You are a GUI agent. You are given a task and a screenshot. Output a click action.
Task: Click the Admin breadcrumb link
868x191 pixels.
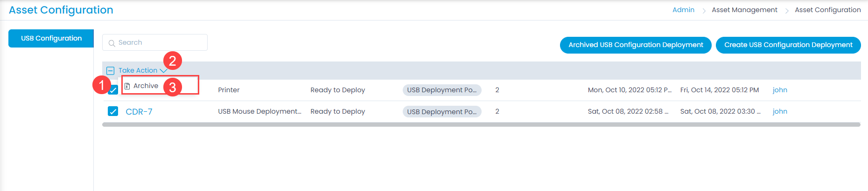point(683,10)
